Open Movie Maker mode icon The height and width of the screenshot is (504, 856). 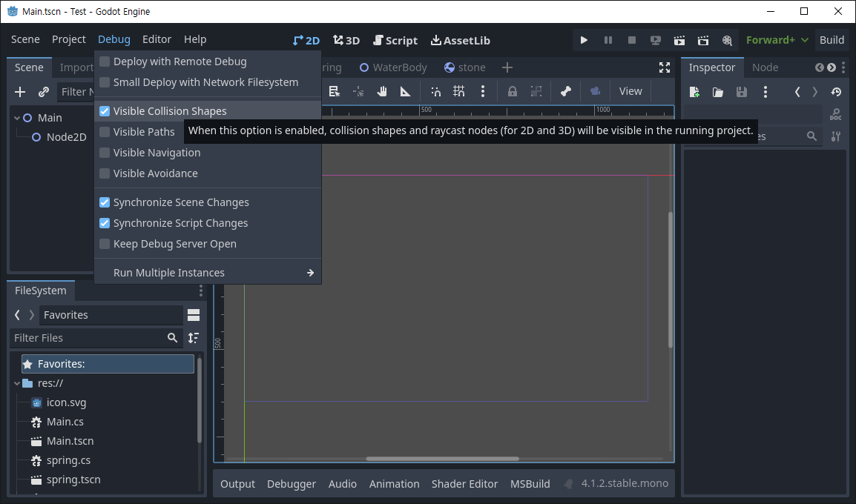point(727,40)
